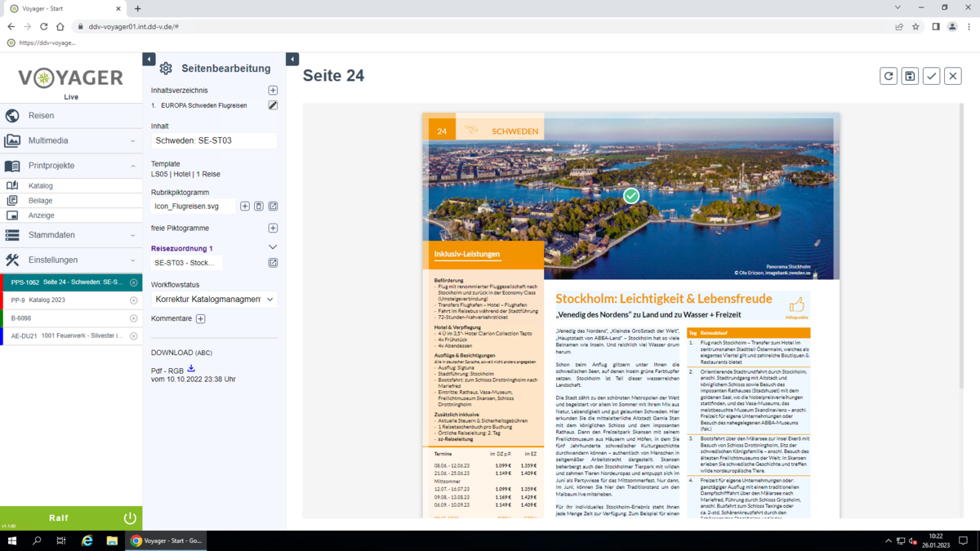This screenshot has height=551, width=980.
Task: Delete the Icon_Flugreisen.svg pictogram
Action: [259, 207]
